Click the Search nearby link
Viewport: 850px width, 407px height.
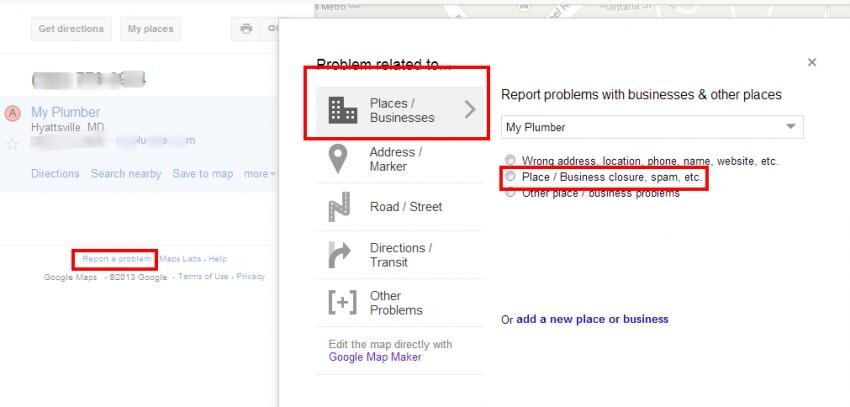tap(126, 174)
